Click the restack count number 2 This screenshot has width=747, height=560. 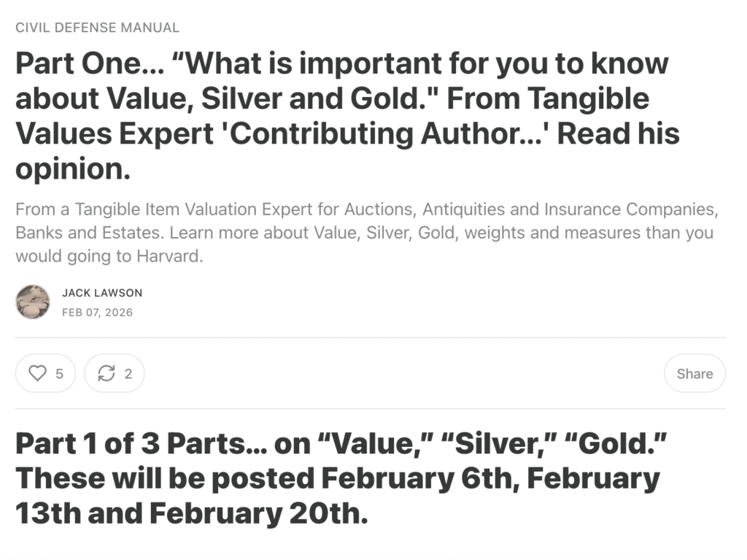pos(128,374)
